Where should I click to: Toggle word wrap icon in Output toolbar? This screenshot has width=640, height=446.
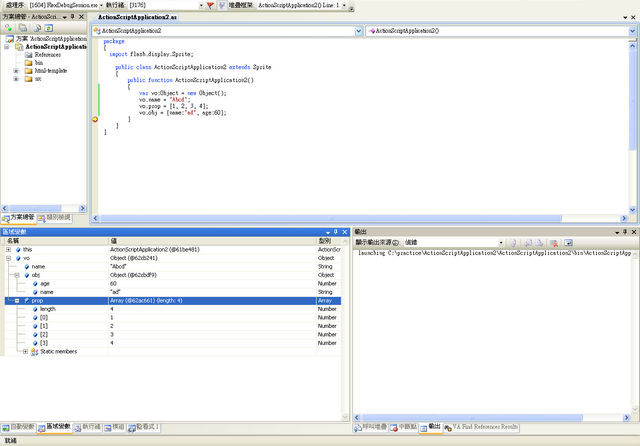[568, 243]
